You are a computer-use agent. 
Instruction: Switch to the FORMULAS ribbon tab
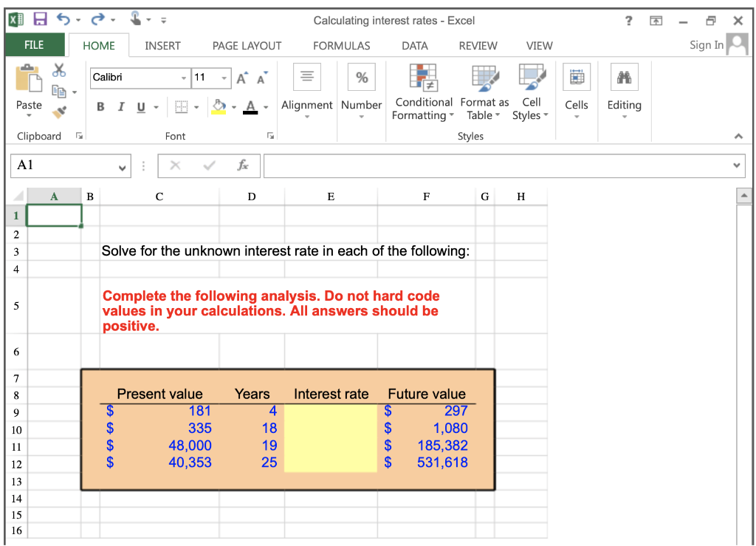pyautogui.click(x=341, y=45)
